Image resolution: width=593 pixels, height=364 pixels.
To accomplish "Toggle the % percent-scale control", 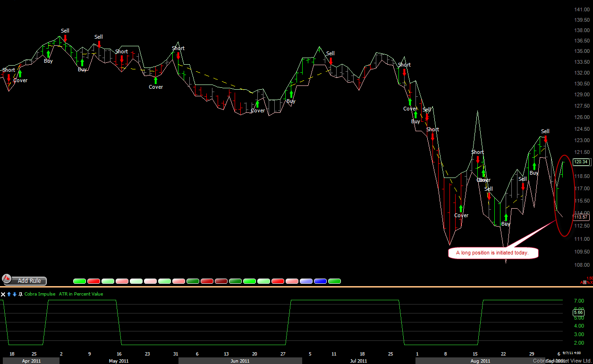I will (x=588, y=282).
